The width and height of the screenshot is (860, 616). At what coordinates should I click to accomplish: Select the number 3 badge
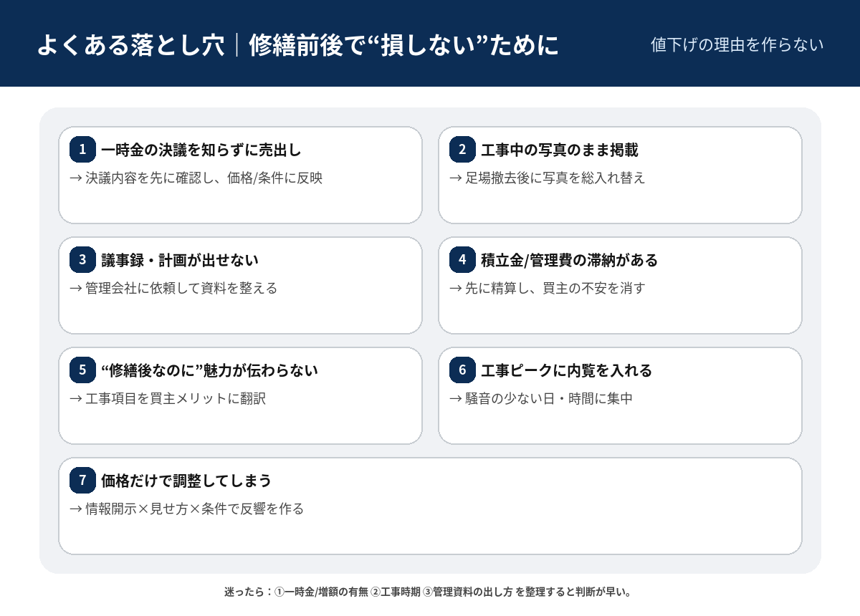point(82,260)
